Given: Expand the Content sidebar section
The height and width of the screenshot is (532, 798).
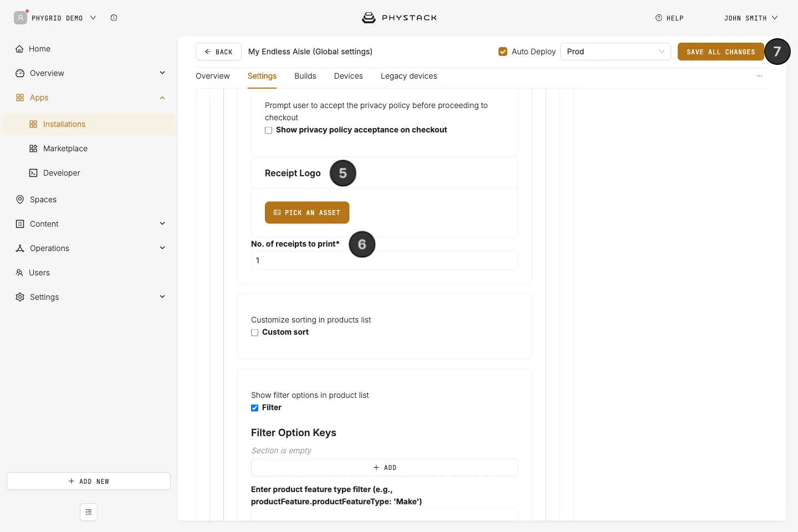Looking at the screenshot, I should pyautogui.click(x=162, y=223).
